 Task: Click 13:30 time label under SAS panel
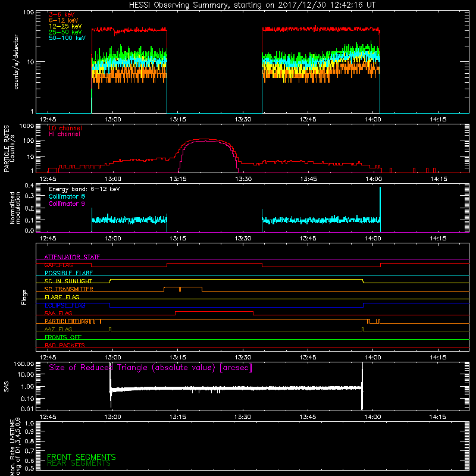coord(243,417)
